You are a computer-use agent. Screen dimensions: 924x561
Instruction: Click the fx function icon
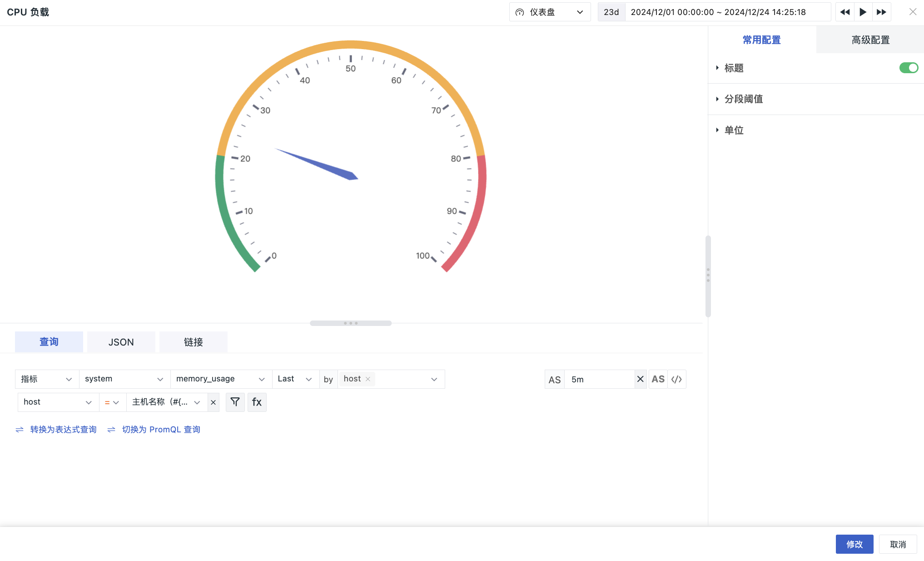point(257,402)
